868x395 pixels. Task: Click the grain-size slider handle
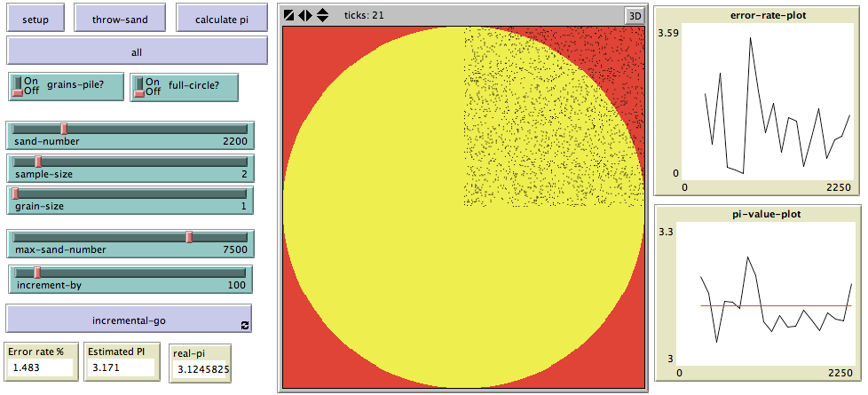pos(15,194)
